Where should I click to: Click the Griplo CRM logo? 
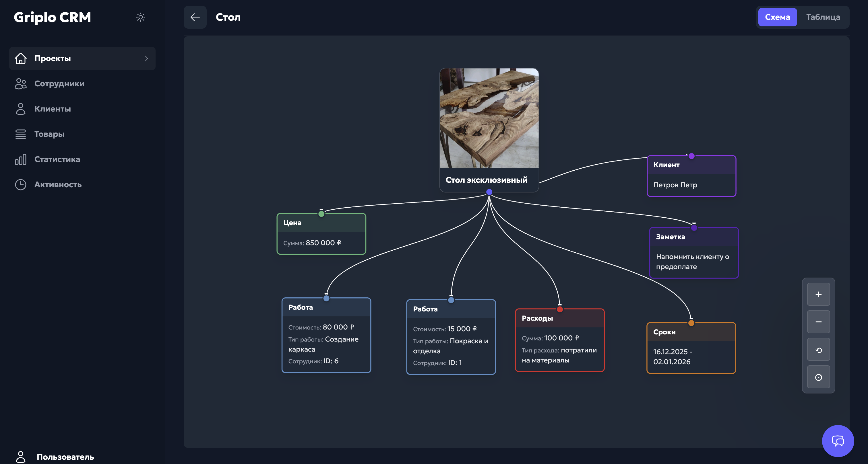(52, 17)
